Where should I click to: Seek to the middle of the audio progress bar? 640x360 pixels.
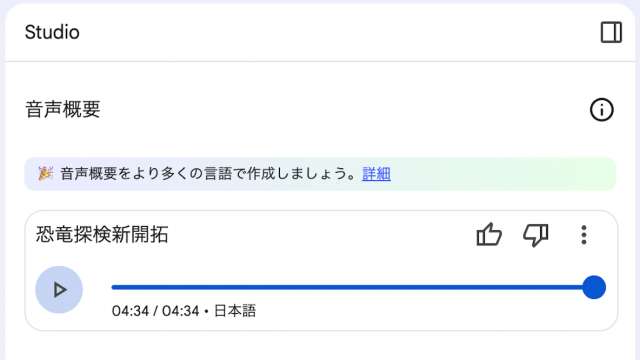[x=353, y=287]
